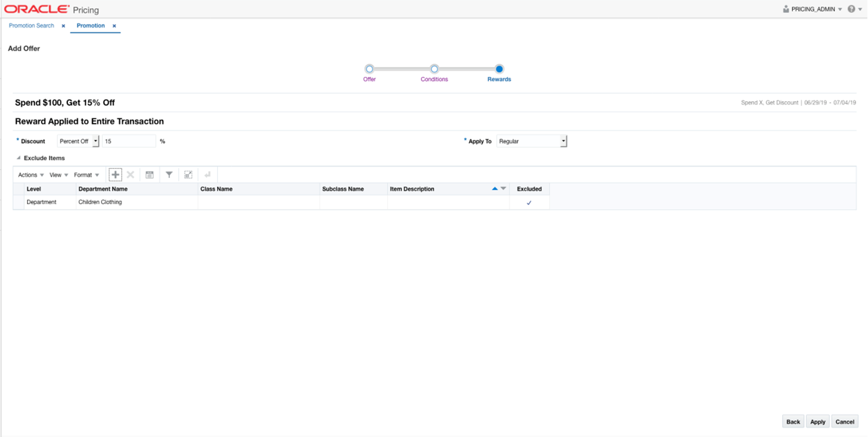Select the Department level cell

click(x=50, y=202)
